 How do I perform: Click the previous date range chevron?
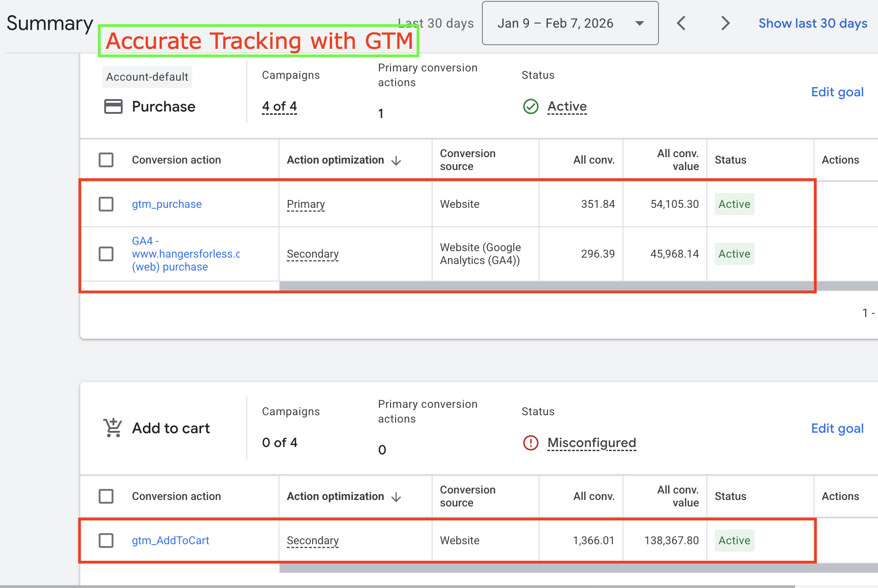click(x=681, y=23)
